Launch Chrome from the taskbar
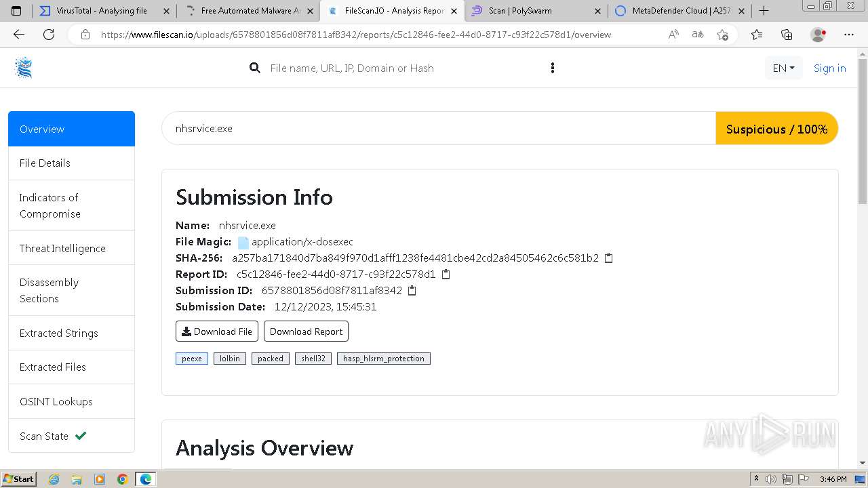This screenshot has height=488, width=868. tap(122, 479)
